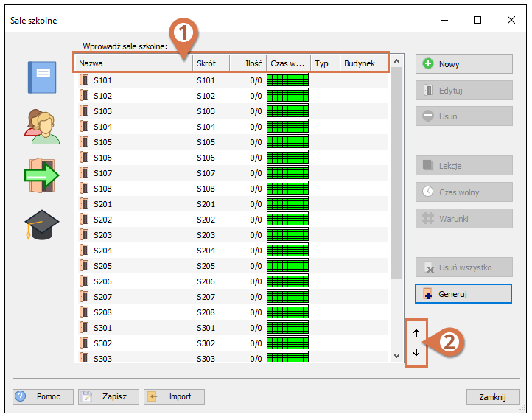Close dialog with Zamknij button

493,397
